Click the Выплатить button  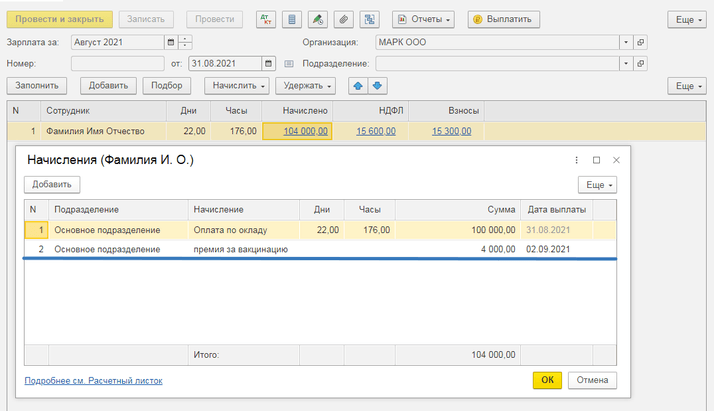click(505, 19)
